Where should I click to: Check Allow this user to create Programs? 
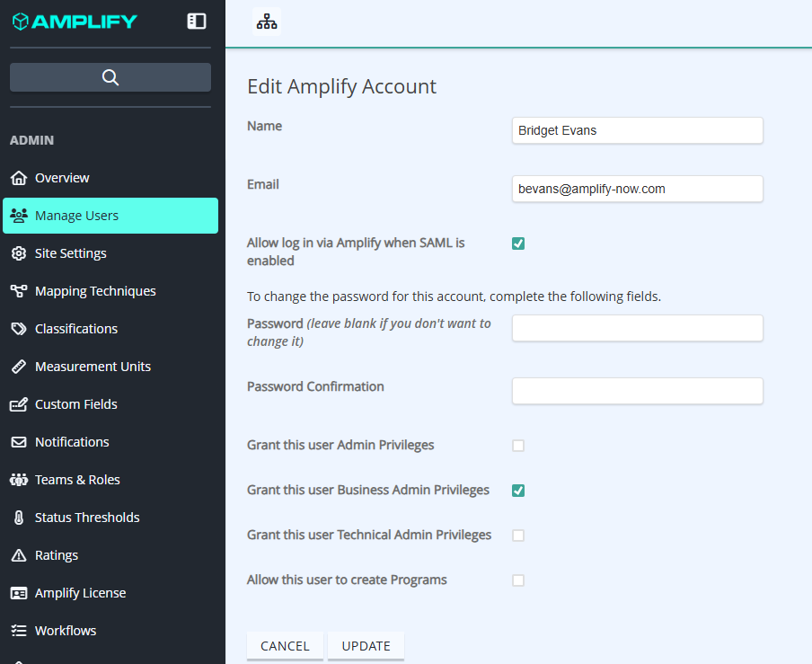coord(518,580)
